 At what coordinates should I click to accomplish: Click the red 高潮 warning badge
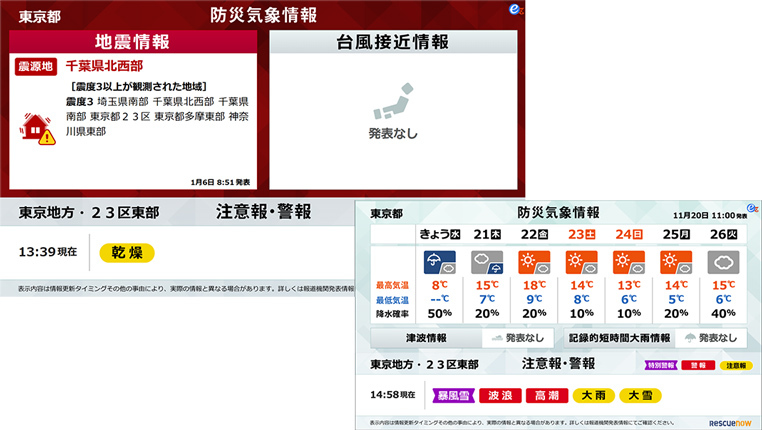coord(549,396)
